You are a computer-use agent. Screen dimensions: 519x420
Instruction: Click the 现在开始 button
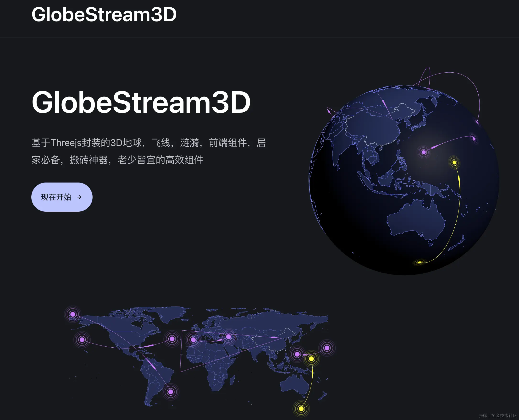click(x=62, y=197)
